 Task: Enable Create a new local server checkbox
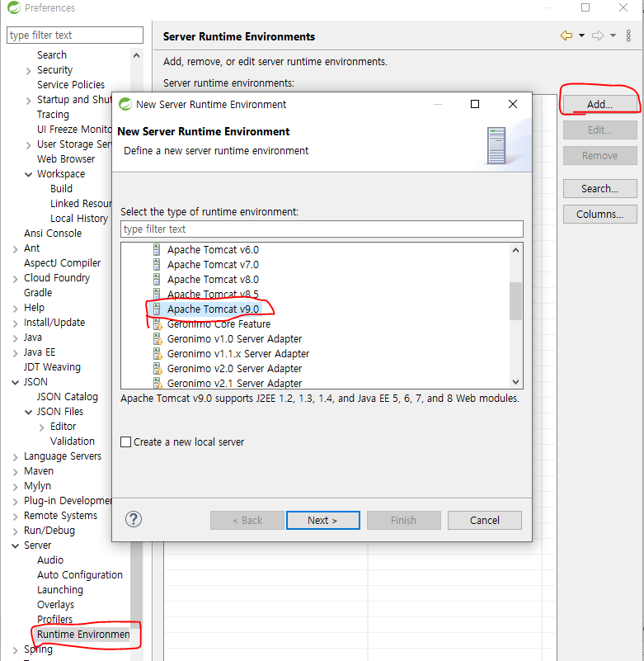coord(125,441)
